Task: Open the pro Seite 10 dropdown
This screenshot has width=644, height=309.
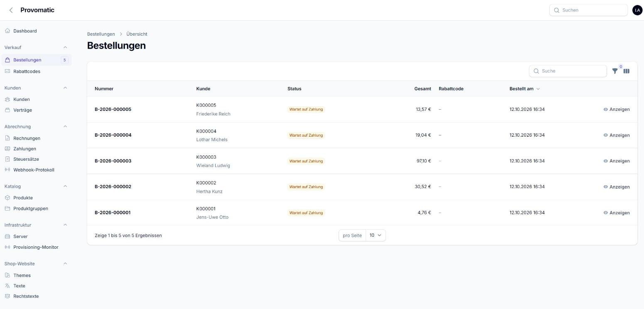Action: pyautogui.click(x=376, y=235)
